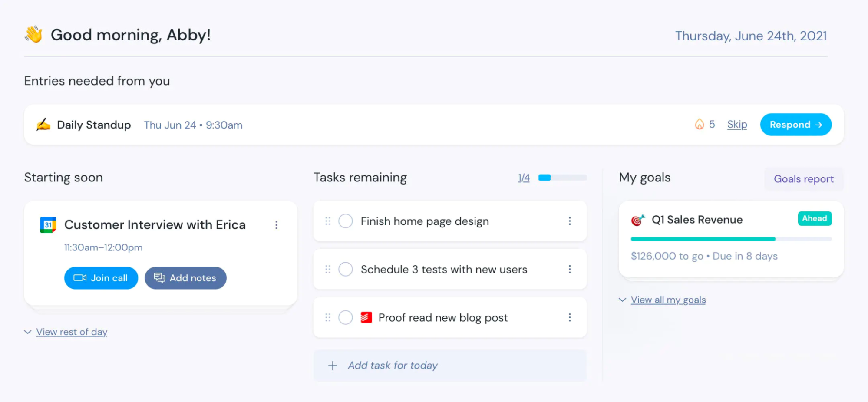Open the menu for 'Schedule 3 tests' task
This screenshot has width=868, height=402.
[570, 269]
